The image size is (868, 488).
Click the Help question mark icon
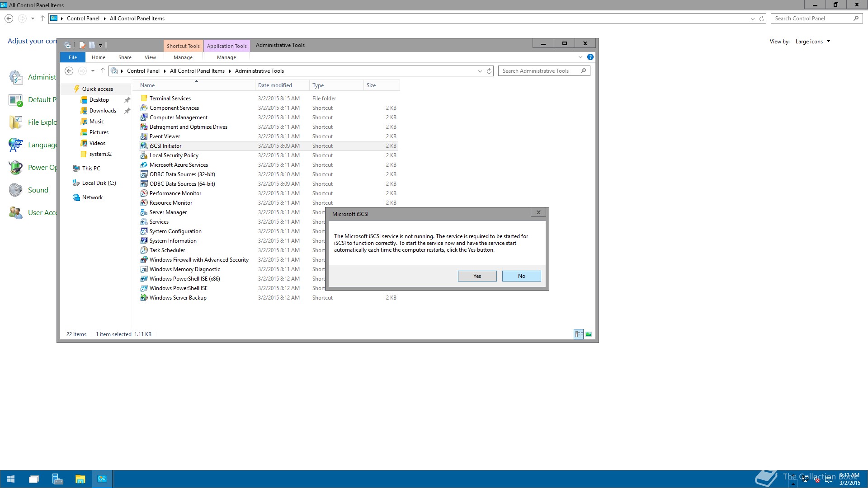coord(590,57)
